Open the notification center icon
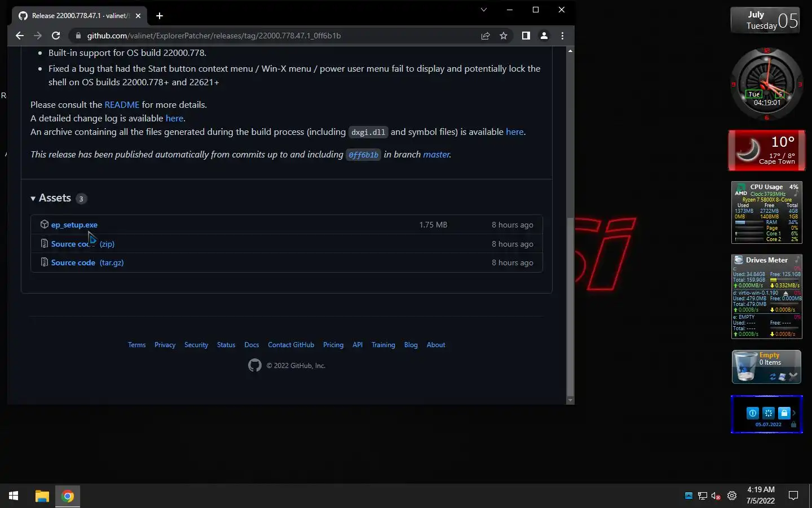Image resolution: width=812 pixels, height=508 pixels. pos(793,496)
